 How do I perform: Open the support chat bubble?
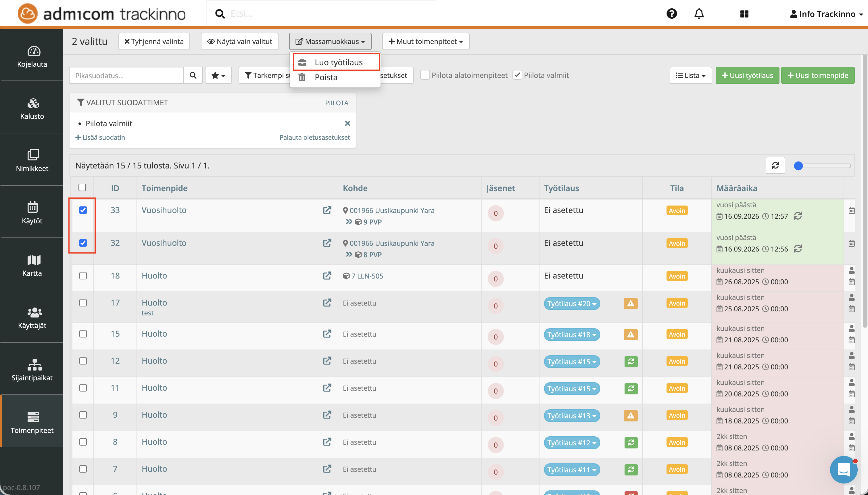843,469
